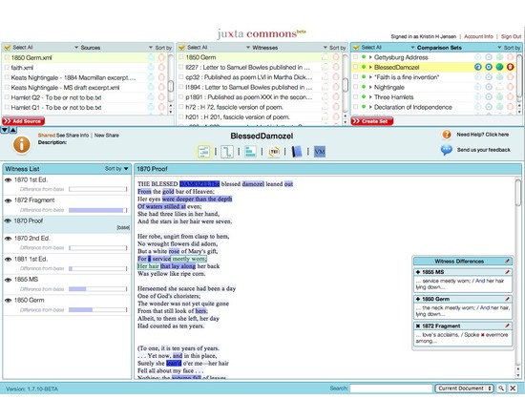Click 1855 MS difference-from-base bar
Viewport: 525px width, 420px height.
[x=97, y=289]
